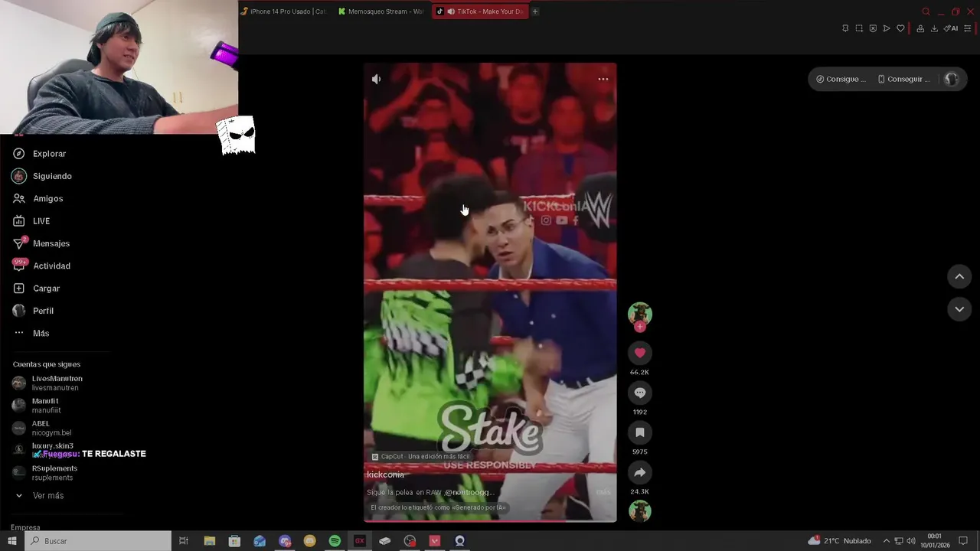Open the sound disc thumbnail
The height and width of the screenshot is (551, 980).
pyautogui.click(x=640, y=510)
